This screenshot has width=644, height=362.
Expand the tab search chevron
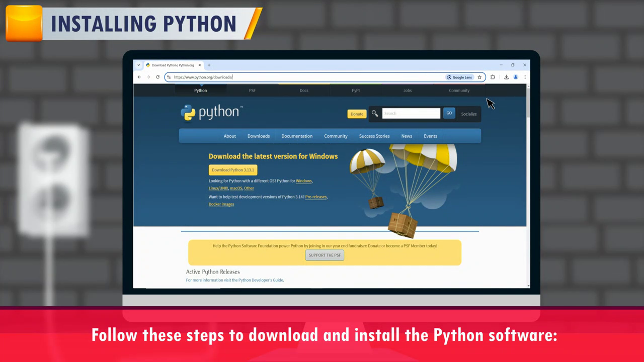coord(139,65)
